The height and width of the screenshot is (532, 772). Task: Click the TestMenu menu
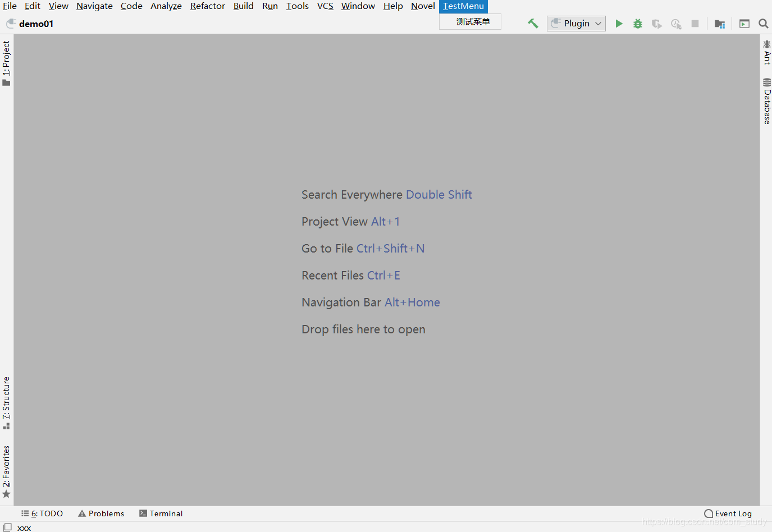tap(463, 6)
